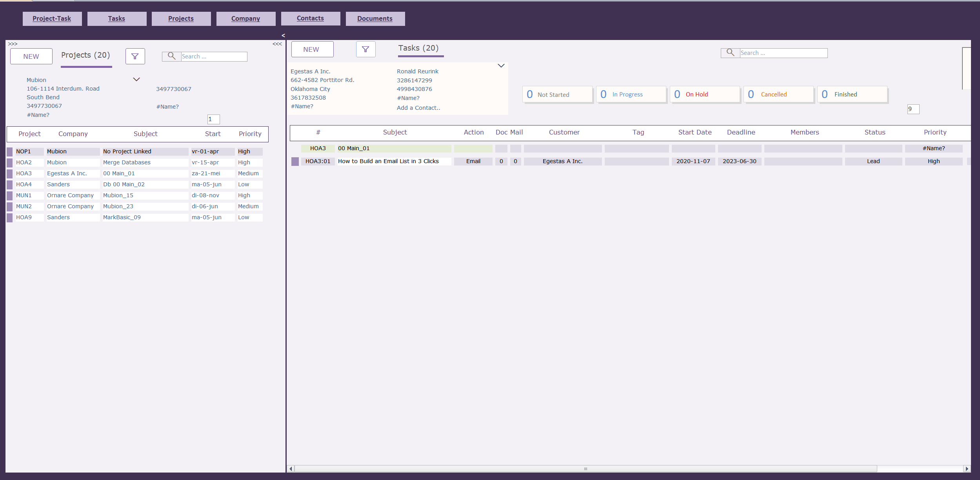This screenshot has width=980, height=480.
Task: Click the small field showing 9
Action: pos(913,109)
